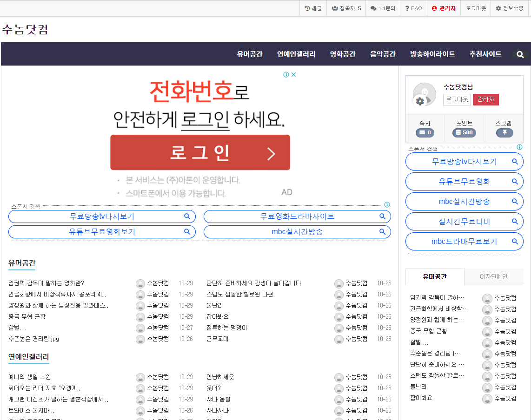Click the 로그아웃 button in profile box
This screenshot has height=420, width=531.
[x=457, y=99]
